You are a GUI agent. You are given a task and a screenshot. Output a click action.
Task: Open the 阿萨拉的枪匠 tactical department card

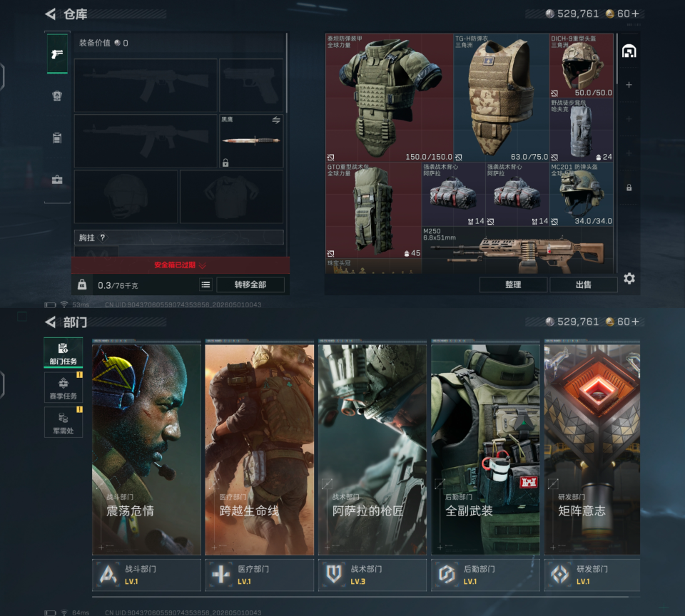coord(372,449)
